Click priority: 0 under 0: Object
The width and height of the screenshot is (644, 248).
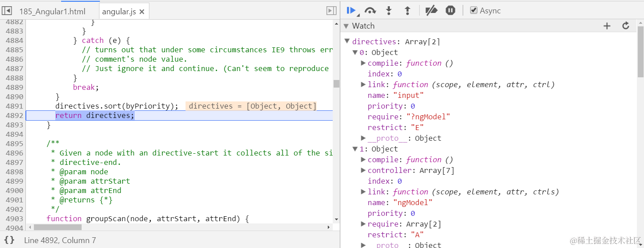391,106
